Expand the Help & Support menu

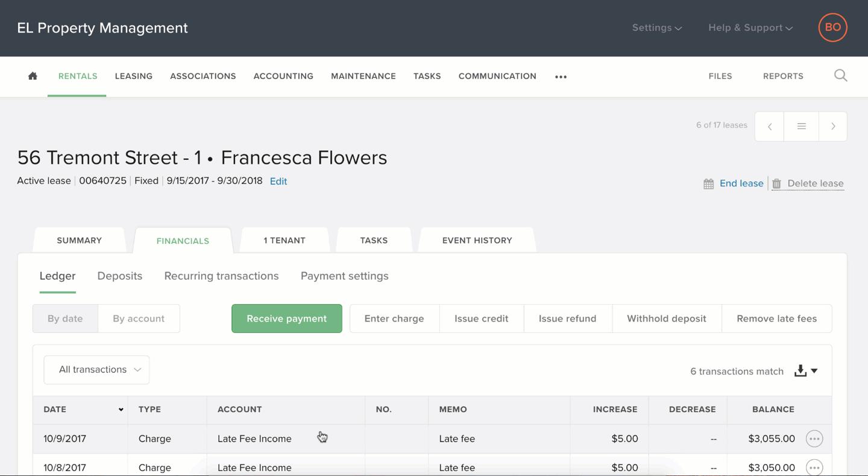coord(750,28)
